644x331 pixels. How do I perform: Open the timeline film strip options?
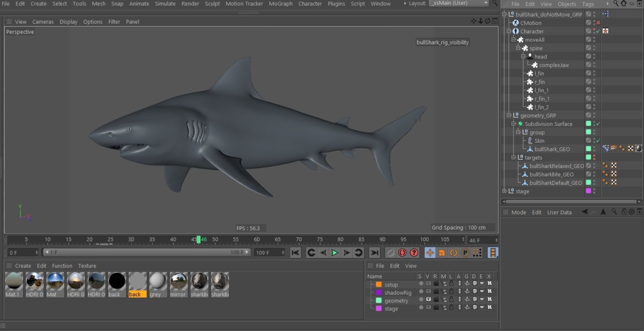coord(493,253)
